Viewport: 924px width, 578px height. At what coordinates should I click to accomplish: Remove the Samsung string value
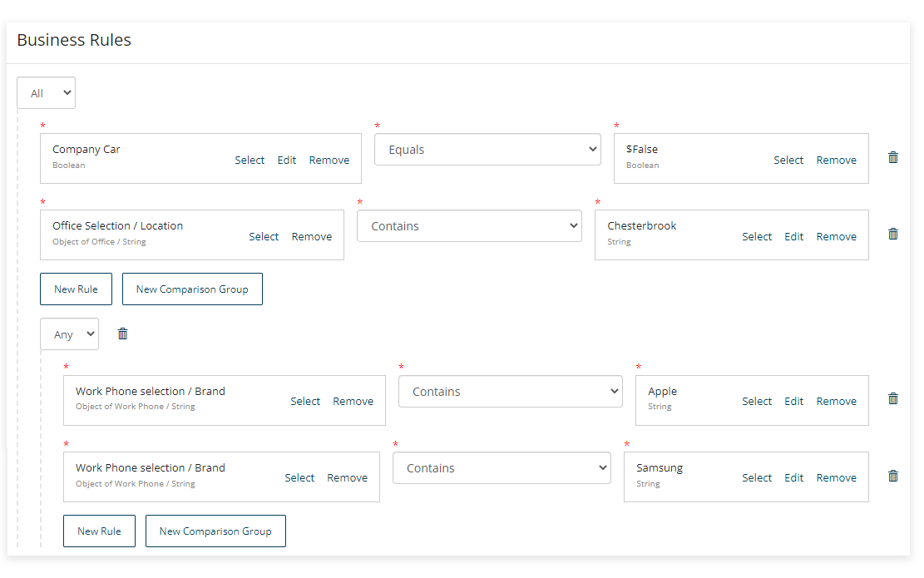[x=836, y=477]
